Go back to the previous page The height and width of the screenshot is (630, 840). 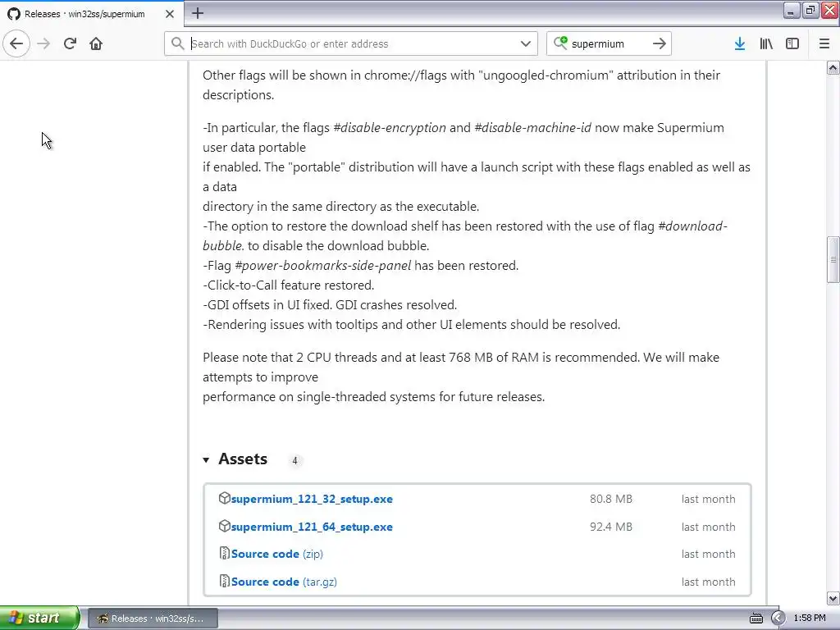pyautogui.click(x=16, y=43)
